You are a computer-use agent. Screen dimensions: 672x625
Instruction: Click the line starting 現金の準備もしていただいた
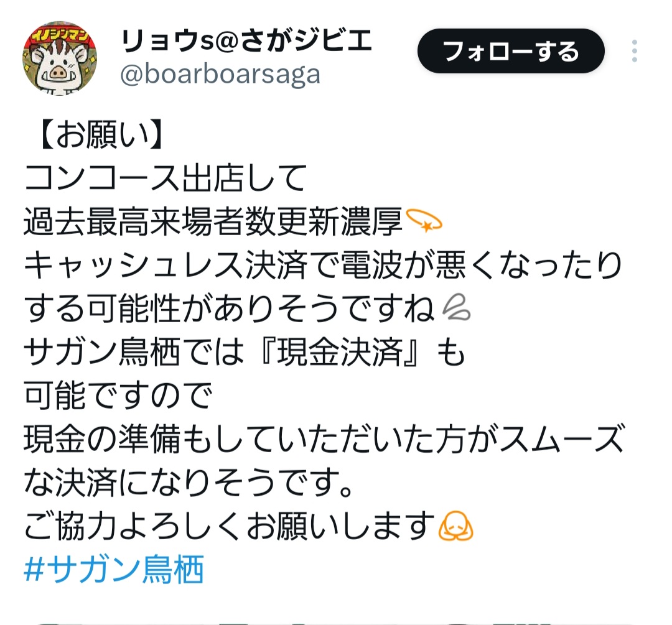click(324, 439)
